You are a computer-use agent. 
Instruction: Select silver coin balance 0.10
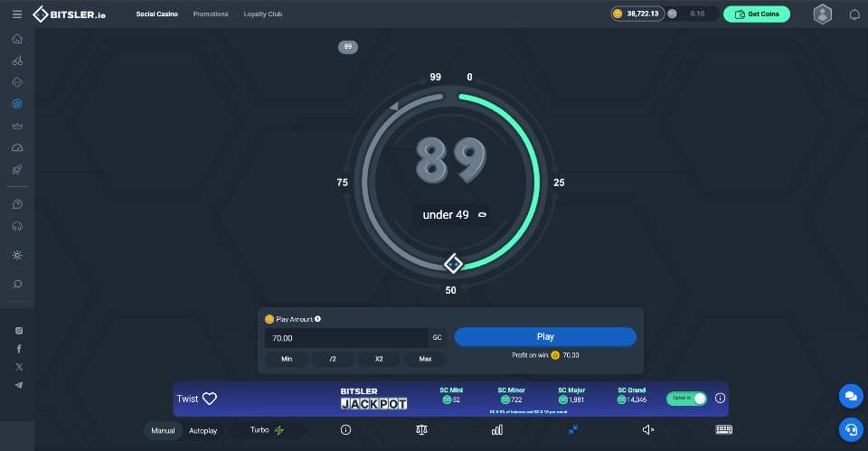pos(690,14)
